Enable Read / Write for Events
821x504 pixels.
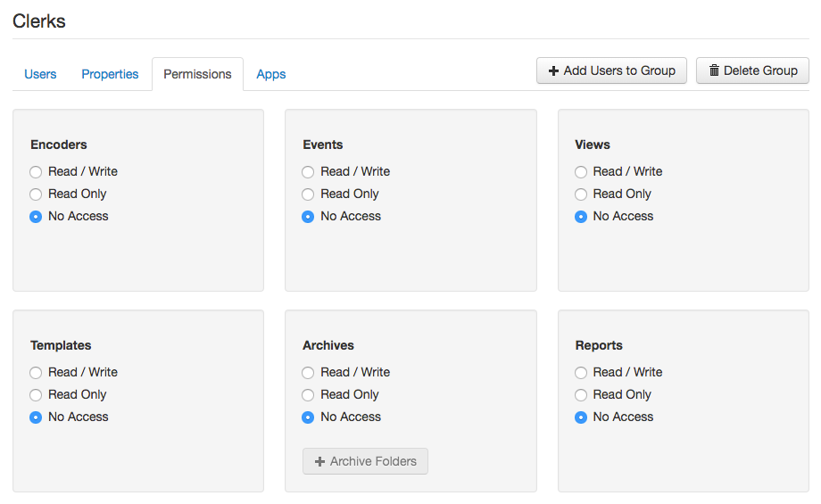click(x=308, y=172)
